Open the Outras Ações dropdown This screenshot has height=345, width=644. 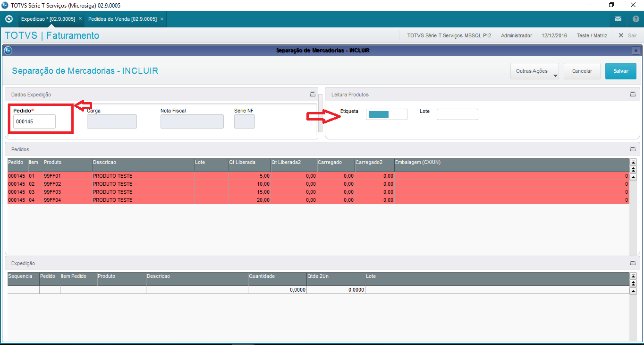[534, 71]
